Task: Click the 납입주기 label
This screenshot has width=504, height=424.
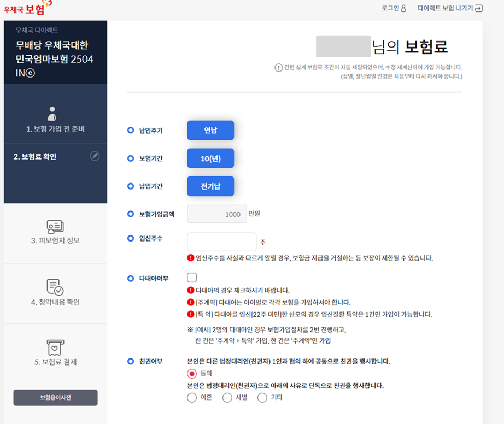Action: (x=151, y=131)
